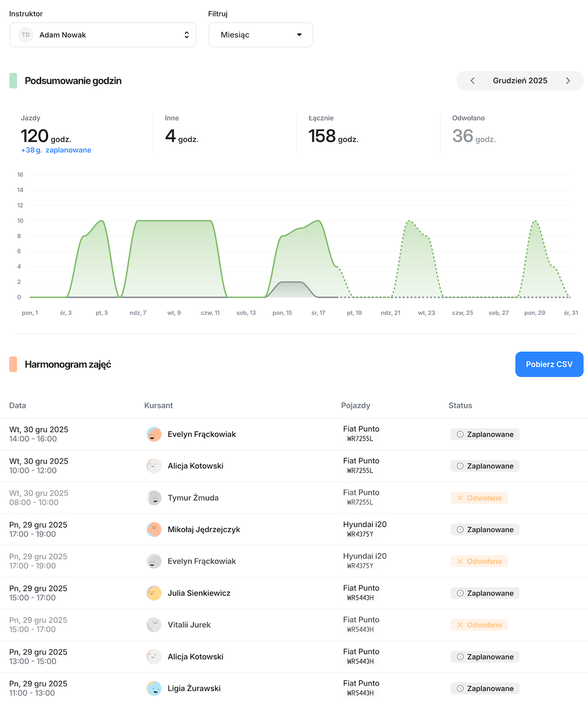This screenshot has width=588, height=704.
Task: Click the TD avatar in instructor selector
Action: 26,35
